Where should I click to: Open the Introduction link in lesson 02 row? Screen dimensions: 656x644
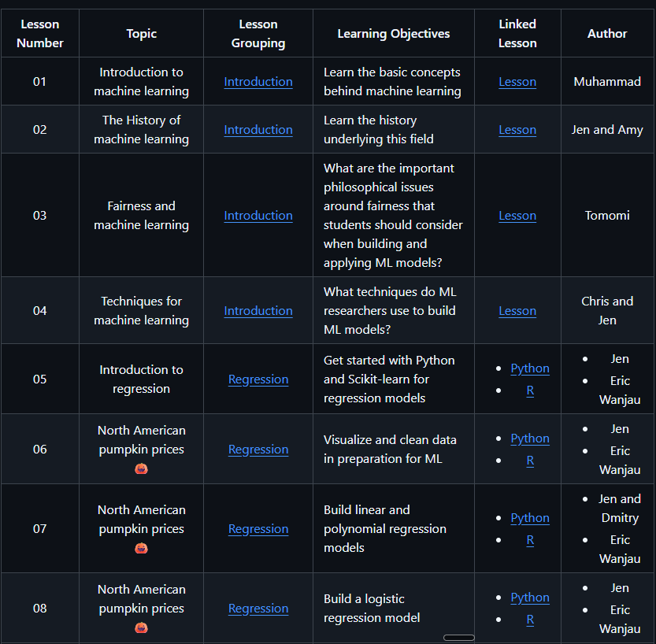coord(258,130)
